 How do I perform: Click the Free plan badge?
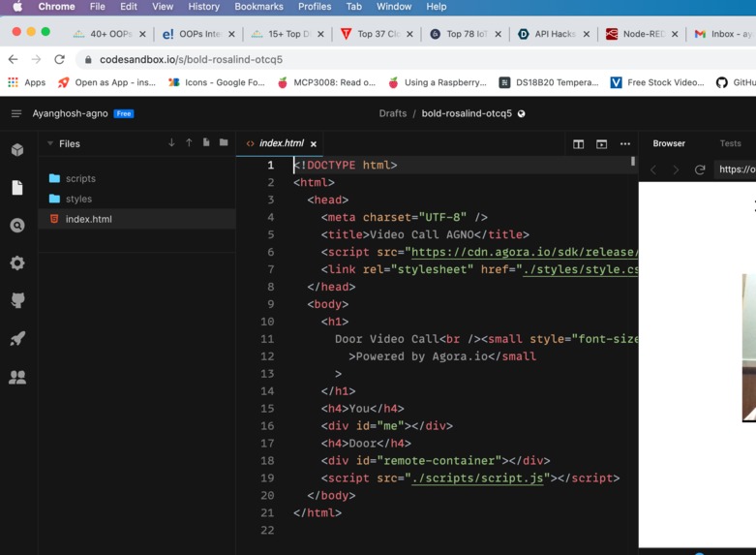pyautogui.click(x=124, y=114)
